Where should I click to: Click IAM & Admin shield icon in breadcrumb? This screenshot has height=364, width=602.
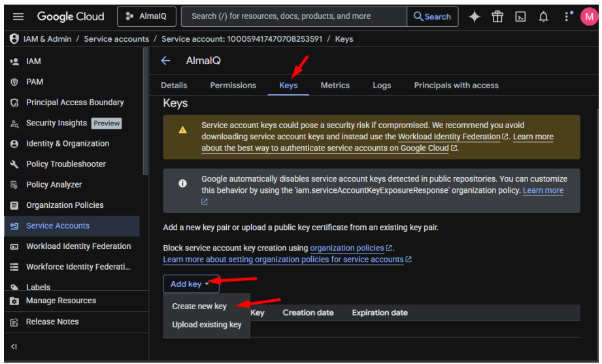[x=14, y=39]
